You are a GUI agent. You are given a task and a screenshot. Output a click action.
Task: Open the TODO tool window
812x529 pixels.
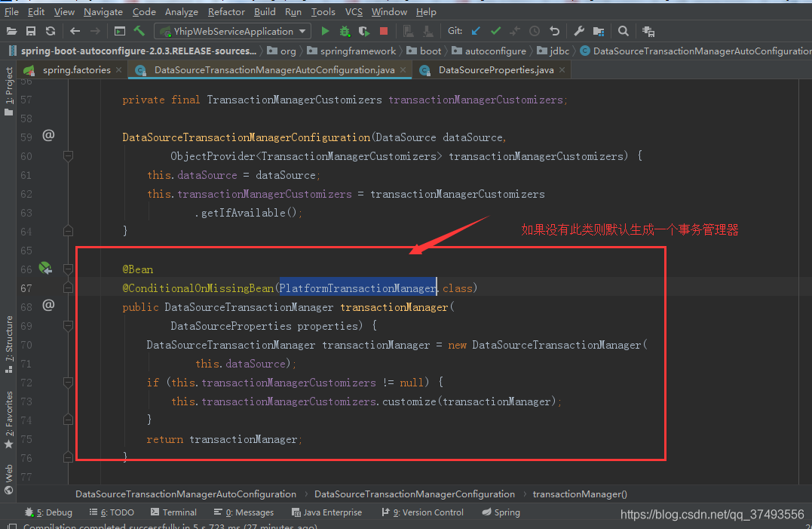tap(112, 512)
